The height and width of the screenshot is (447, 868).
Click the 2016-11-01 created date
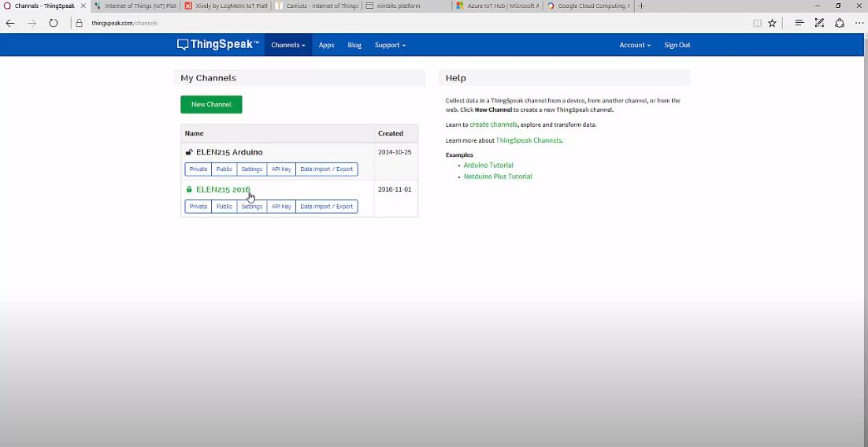pyautogui.click(x=395, y=189)
